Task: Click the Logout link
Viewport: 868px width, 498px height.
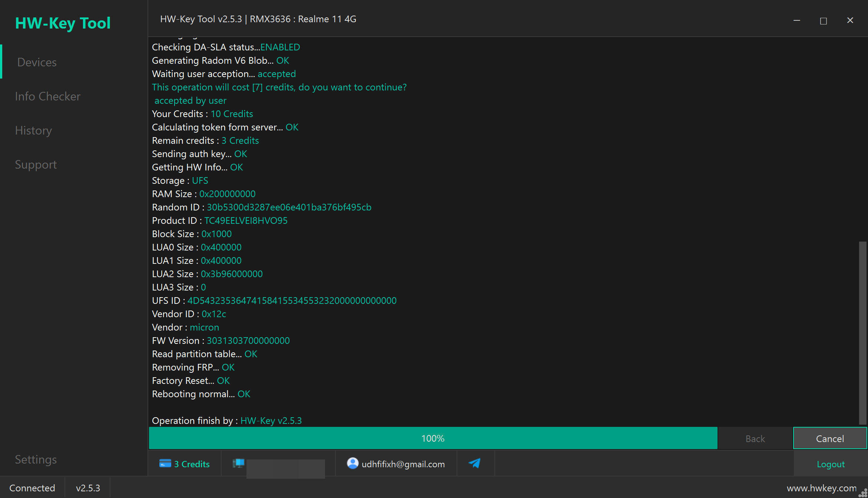Action: click(x=831, y=464)
